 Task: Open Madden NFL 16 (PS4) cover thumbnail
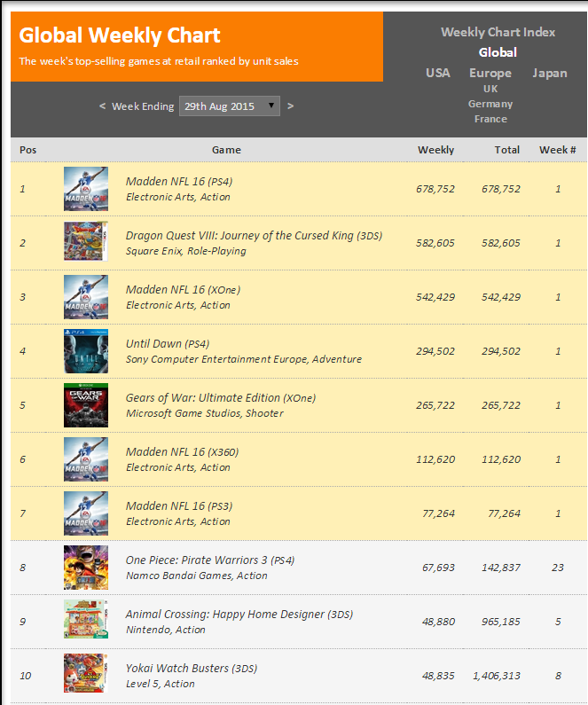pos(86,189)
